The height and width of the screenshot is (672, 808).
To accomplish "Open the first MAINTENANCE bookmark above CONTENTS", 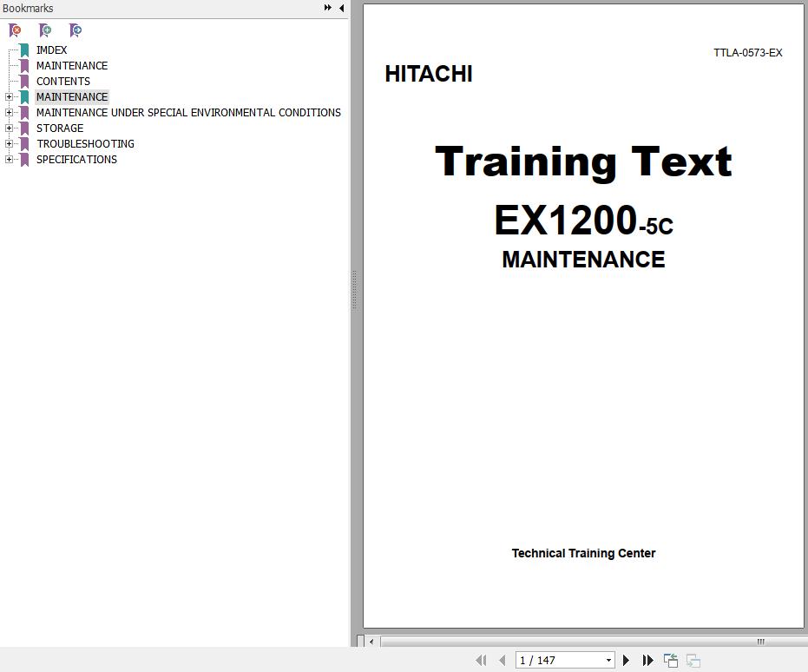I will click(x=72, y=65).
